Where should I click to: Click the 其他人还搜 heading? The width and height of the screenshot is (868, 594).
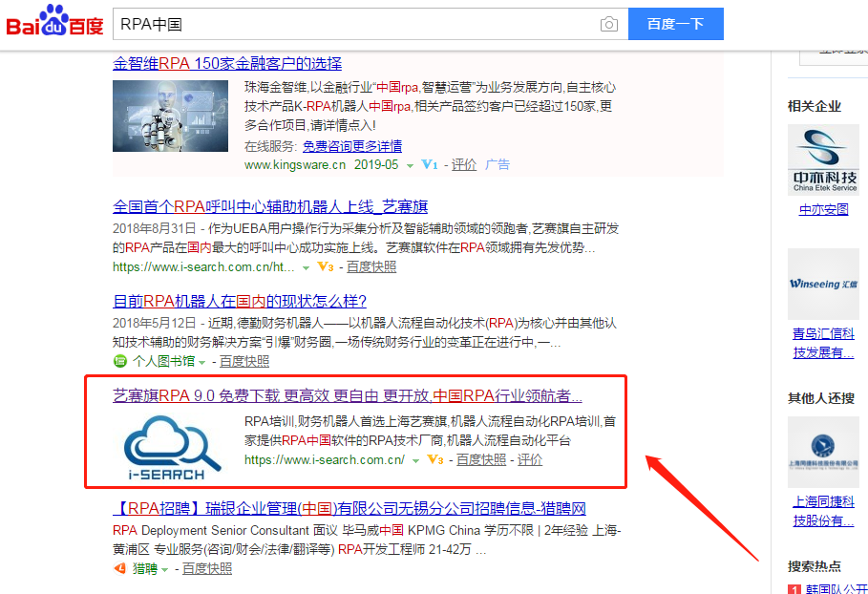(x=821, y=398)
